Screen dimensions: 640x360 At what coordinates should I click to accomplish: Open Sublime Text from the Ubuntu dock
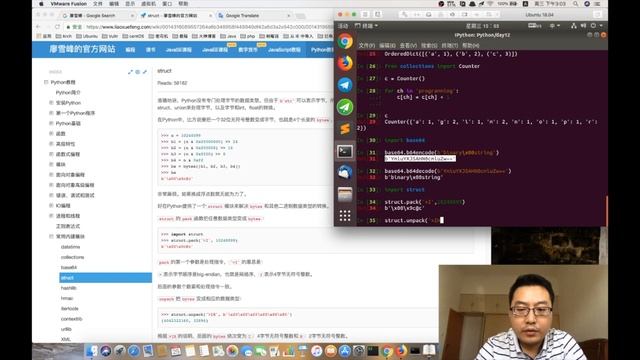click(x=345, y=129)
